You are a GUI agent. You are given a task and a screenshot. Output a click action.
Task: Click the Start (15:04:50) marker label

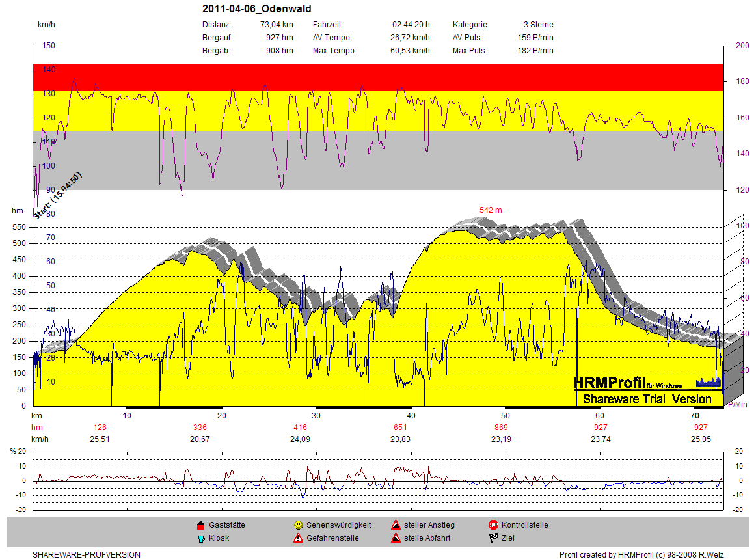pos(57,196)
